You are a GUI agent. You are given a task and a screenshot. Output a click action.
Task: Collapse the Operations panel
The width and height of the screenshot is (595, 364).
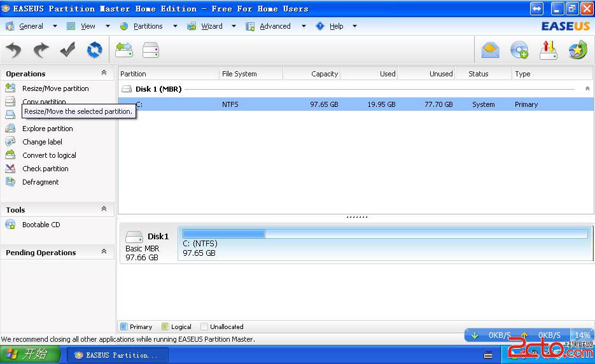104,73
